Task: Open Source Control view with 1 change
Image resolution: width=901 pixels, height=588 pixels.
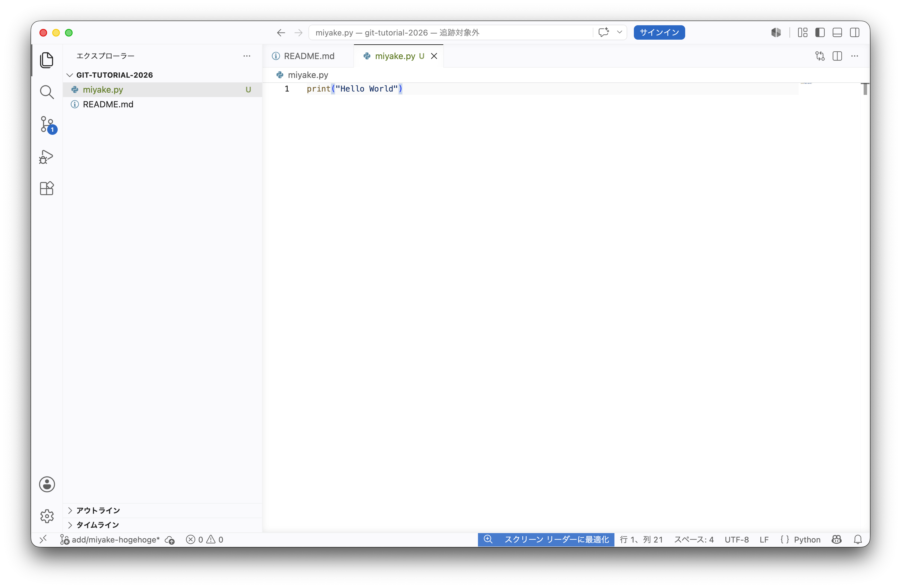Action: 47,125
